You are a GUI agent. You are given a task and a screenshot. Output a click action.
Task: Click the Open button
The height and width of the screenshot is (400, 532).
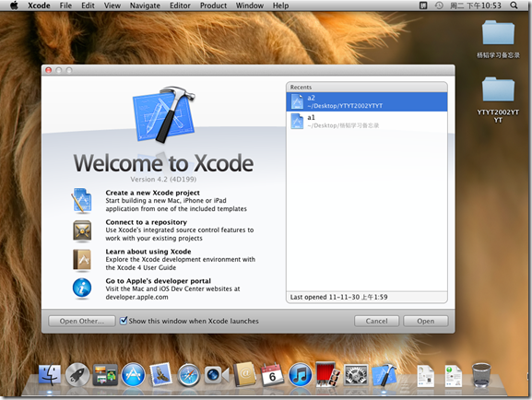426,321
